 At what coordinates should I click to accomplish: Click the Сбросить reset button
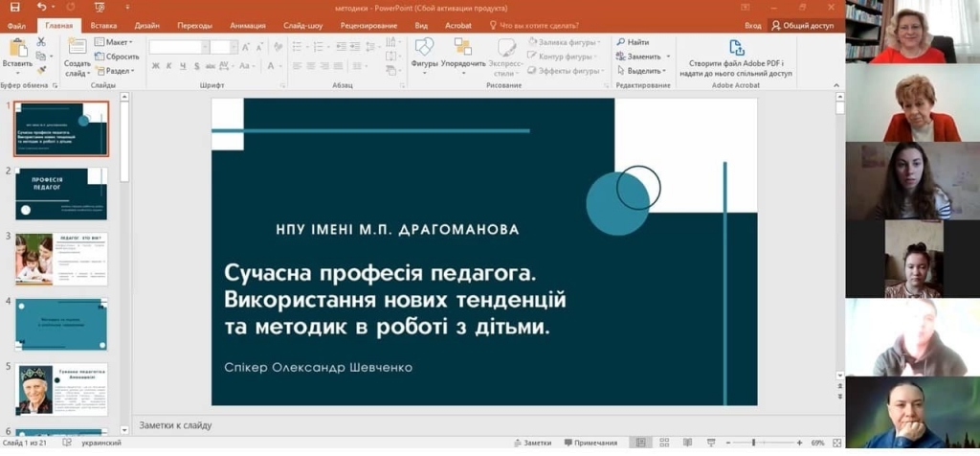coord(117,57)
